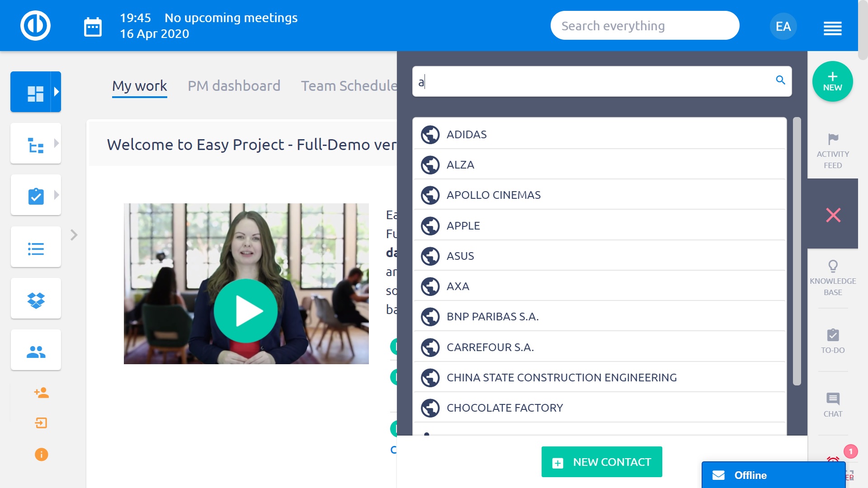Switch to the My work tab

tap(140, 86)
